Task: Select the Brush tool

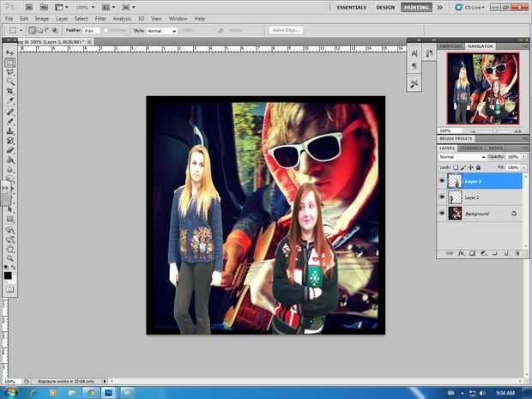Action: [x=10, y=122]
